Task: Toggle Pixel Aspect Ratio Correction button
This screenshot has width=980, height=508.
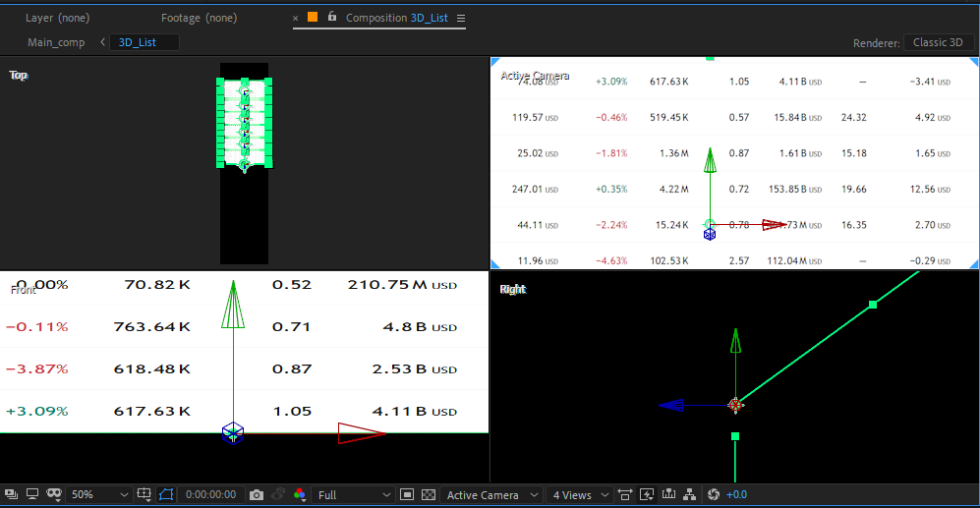Action: tap(626, 495)
